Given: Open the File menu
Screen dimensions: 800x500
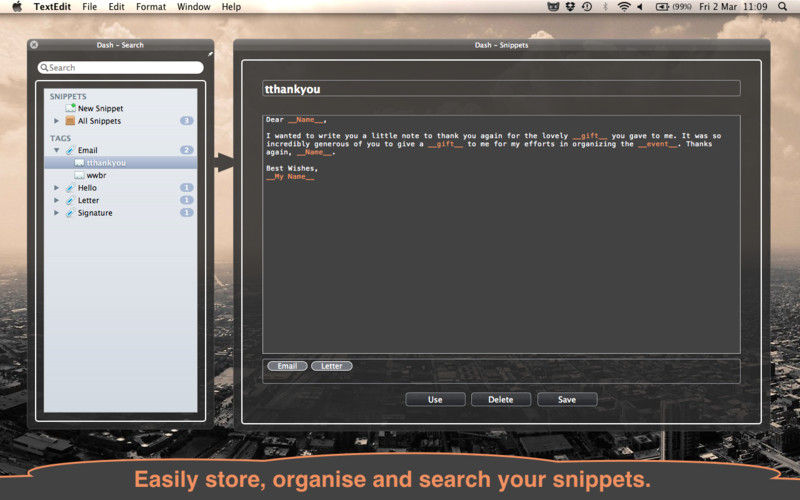Looking at the screenshot, I should 90,7.
